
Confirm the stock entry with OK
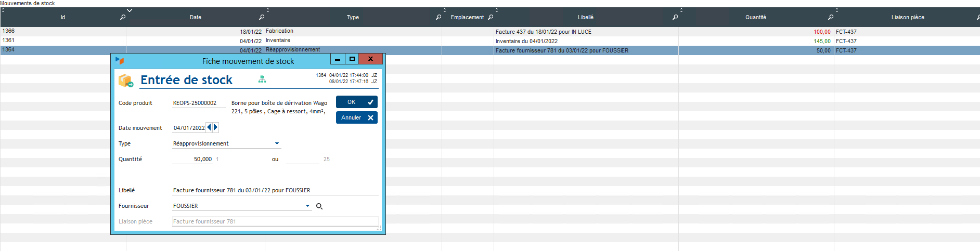point(356,102)
